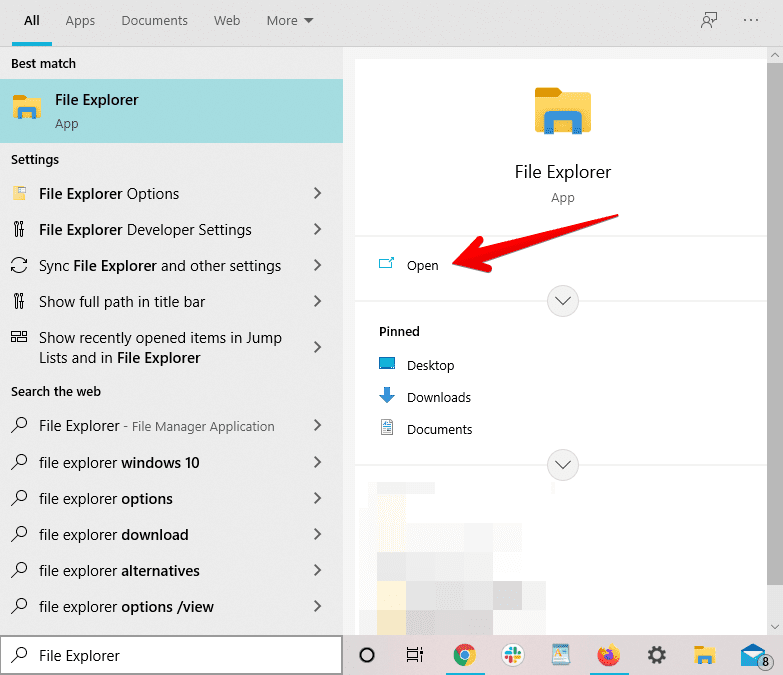
Task: Open the pinned Documents folder
Action: [x=439, y=429]
